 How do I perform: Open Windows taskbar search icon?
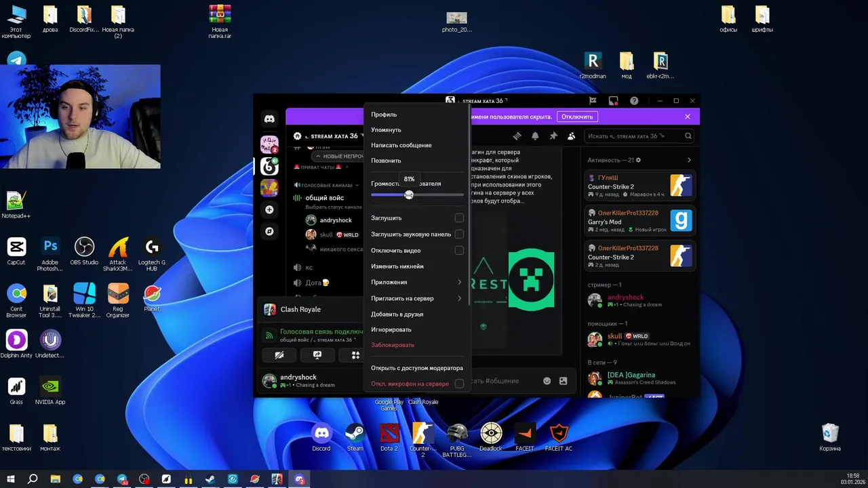pyautogui.click(x=33, y=479)
